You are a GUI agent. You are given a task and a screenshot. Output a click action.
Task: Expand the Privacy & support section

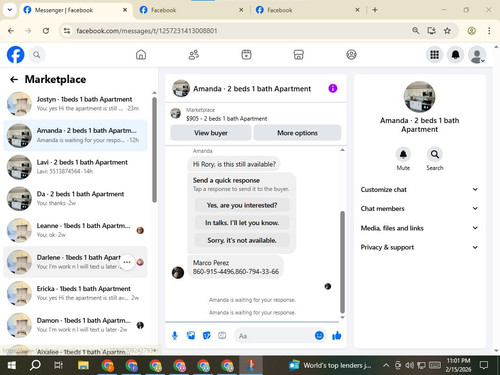(x=419, y=247)
